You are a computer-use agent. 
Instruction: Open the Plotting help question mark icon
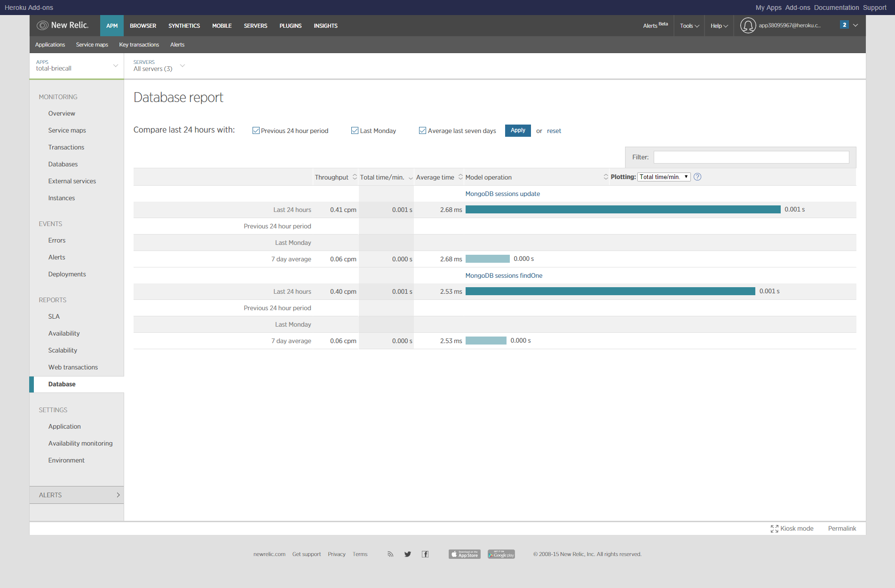697,177
